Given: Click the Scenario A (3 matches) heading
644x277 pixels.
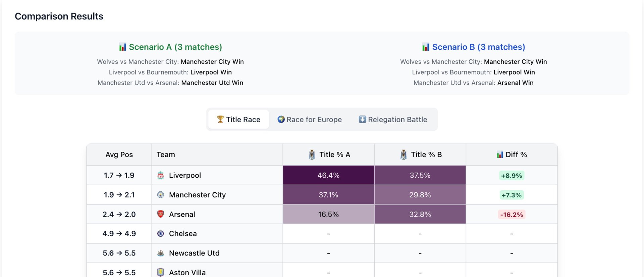Looking at the screenshot, I should point(175,47).
